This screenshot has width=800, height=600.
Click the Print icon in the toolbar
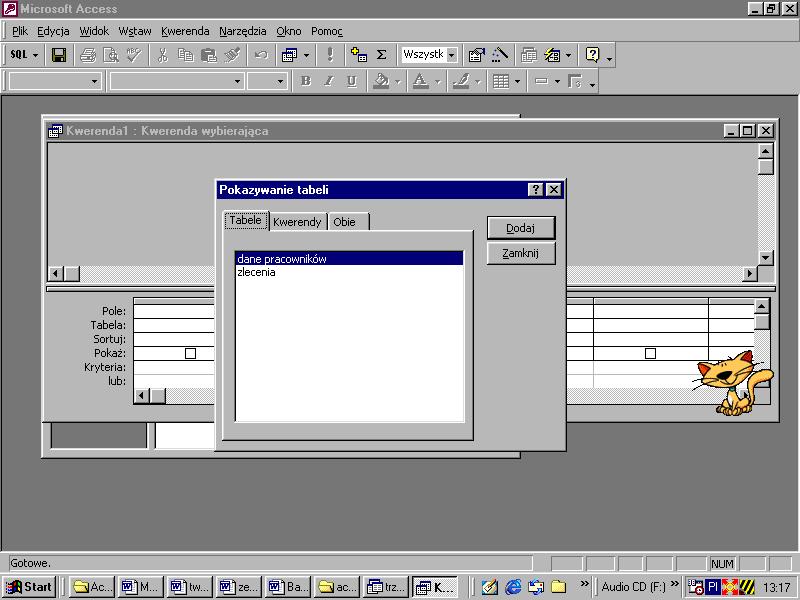(88, 55)
